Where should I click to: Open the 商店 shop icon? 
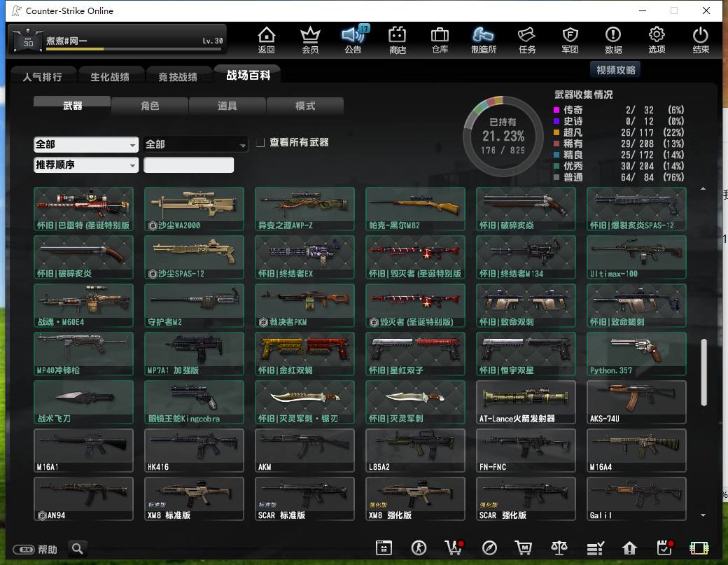[398, 40]
